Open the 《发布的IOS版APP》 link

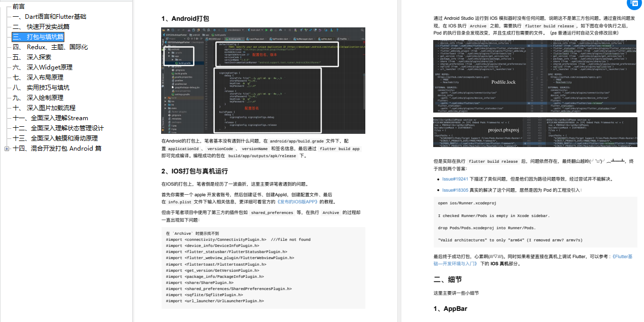click(298, 201)
